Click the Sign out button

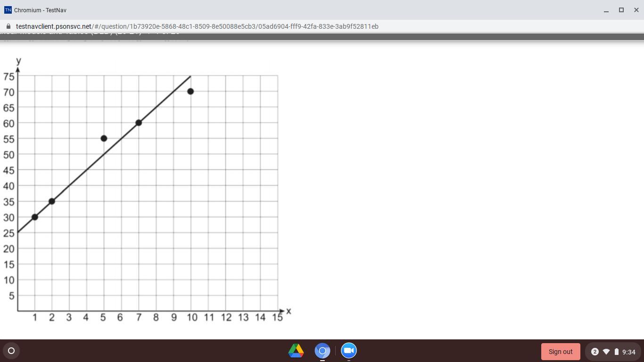[x=561, y=352]
